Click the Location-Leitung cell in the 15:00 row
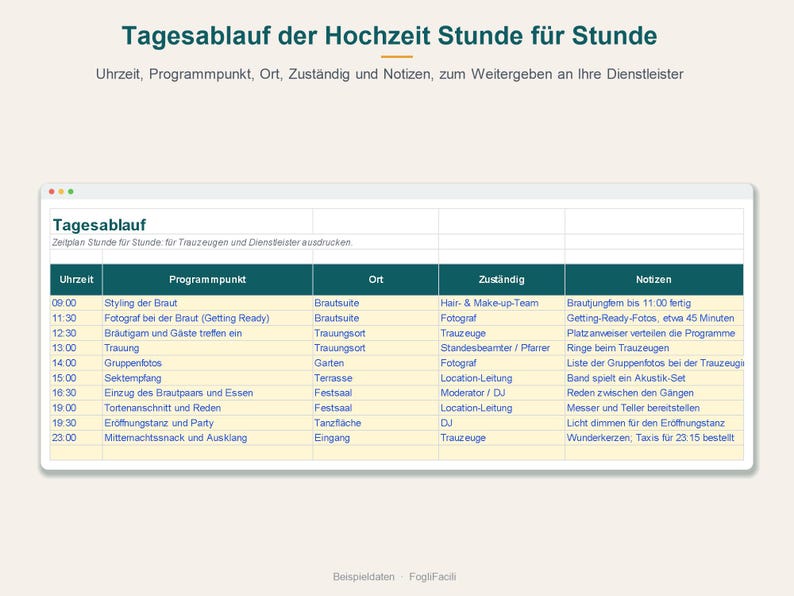The width and height of the screenshot is (794, 596). [x=501, y=378]
